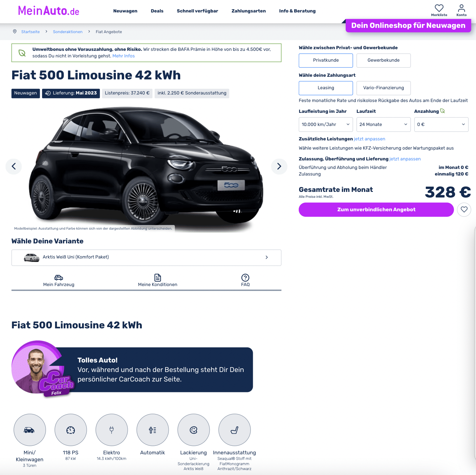Select Gewerbekunde customer type
Image resolution: width=476 pixels, height=475 pixels.
pos(383,60)
